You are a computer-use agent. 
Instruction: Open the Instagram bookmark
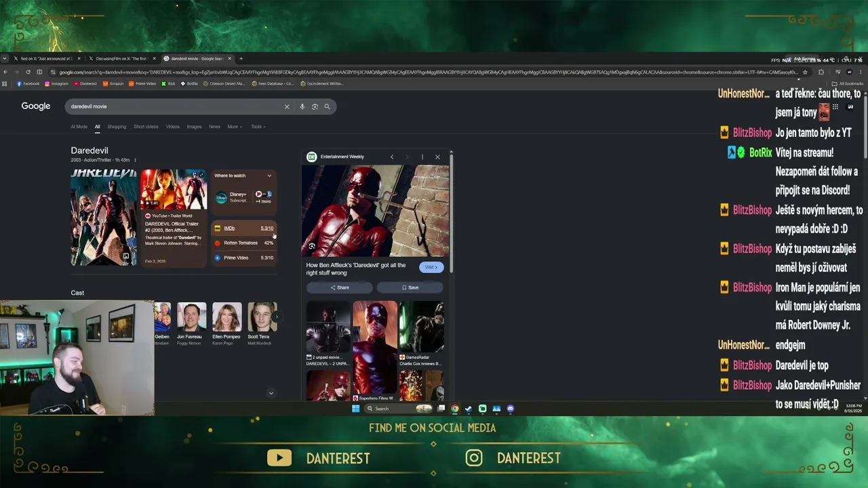coord(57,84)
